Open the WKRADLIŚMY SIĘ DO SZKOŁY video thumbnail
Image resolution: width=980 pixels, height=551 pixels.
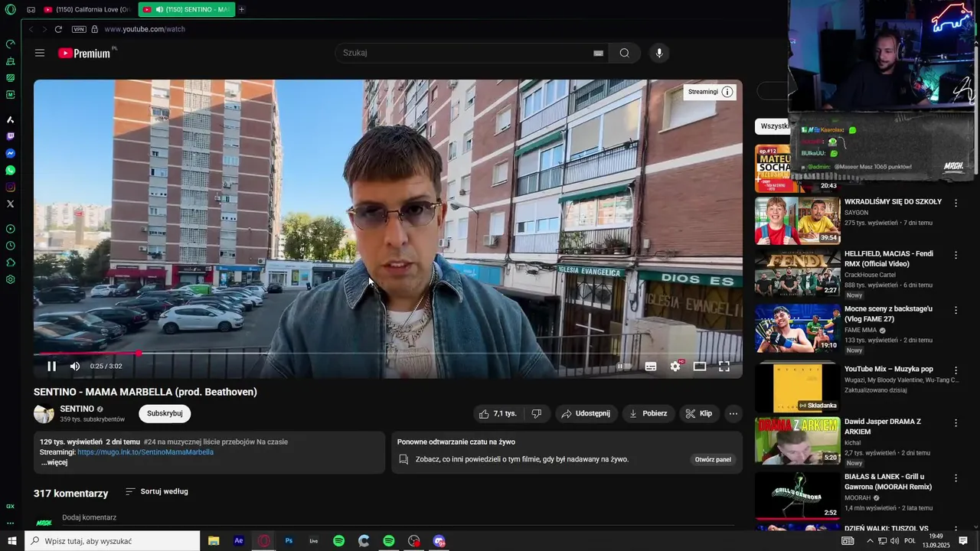click(x=797, y=220)
